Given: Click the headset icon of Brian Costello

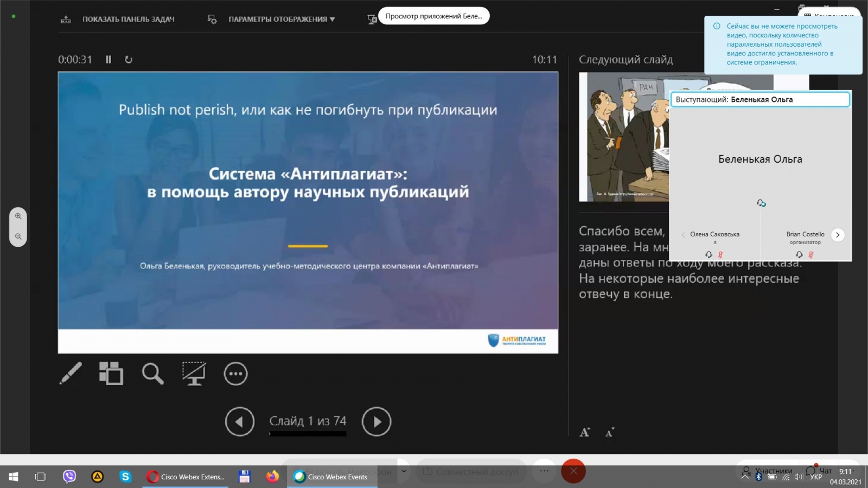Looking at the screenshot, I should (799, 255).
